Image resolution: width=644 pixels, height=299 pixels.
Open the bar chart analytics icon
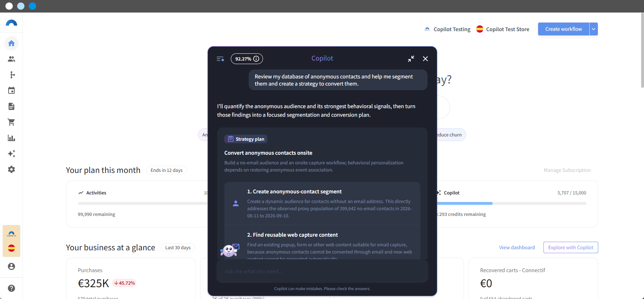(11, 138)
